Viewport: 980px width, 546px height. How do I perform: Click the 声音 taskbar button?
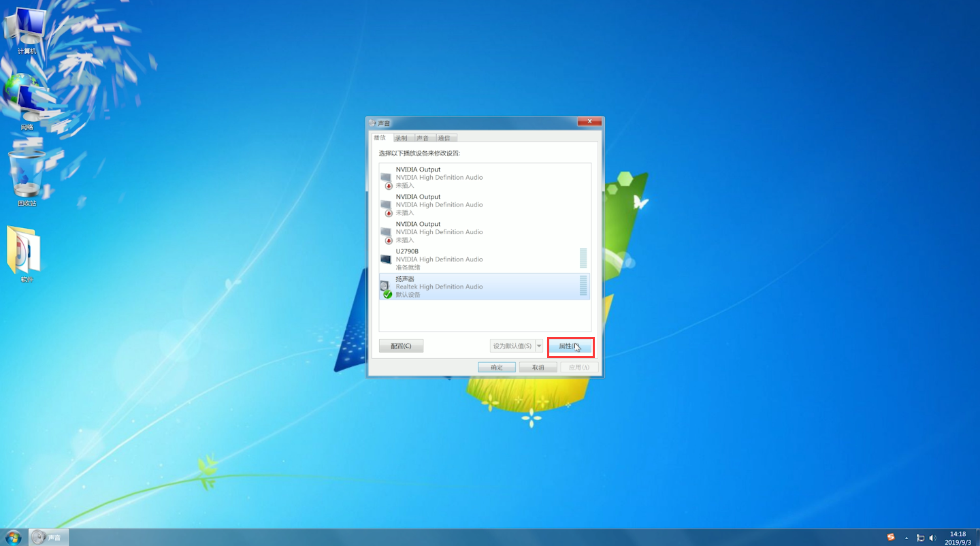click(48, 537)
